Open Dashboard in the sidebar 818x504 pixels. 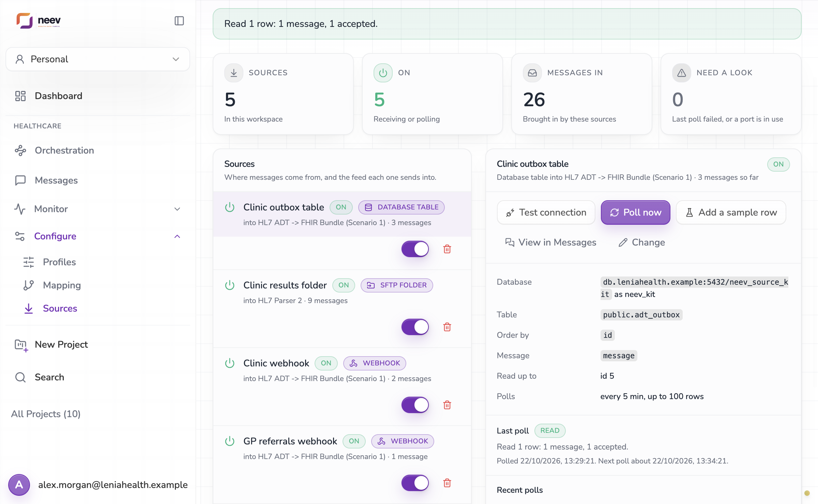click(x=98, y=96)
